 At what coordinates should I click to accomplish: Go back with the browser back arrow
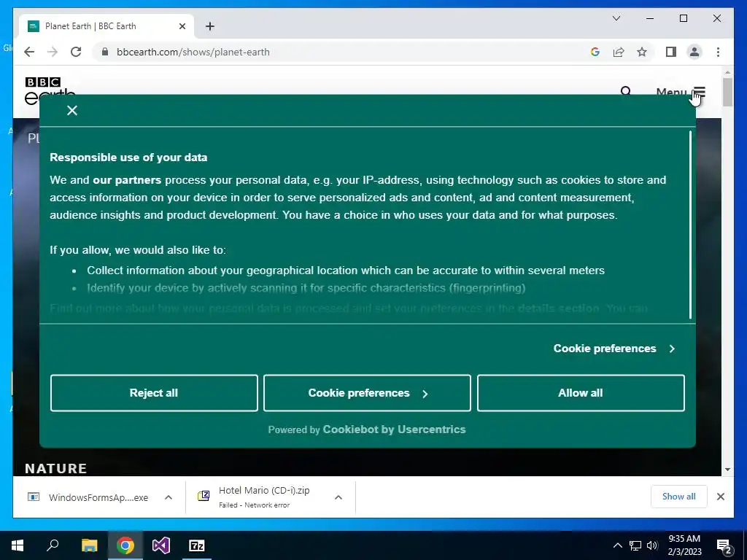[29, 52]
